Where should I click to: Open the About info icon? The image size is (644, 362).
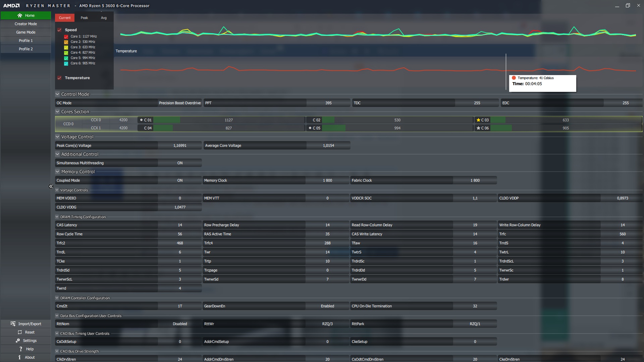click(x=19, y=357)
